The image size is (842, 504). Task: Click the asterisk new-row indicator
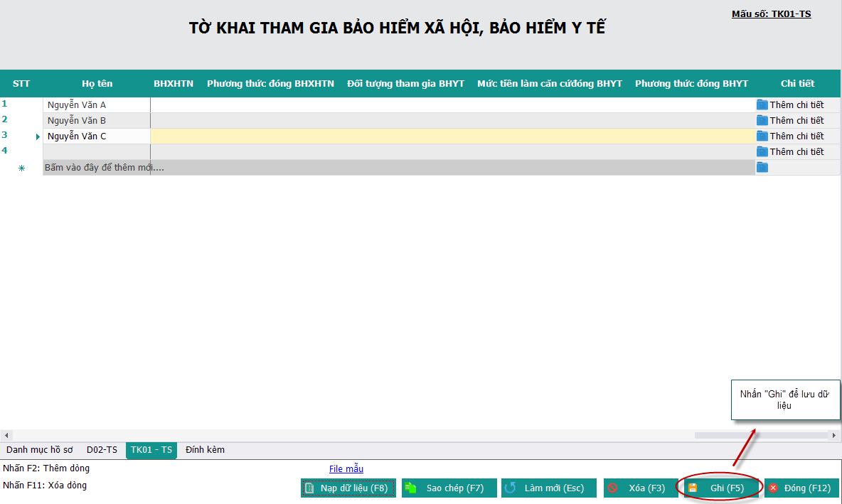[x=21, y=168]
